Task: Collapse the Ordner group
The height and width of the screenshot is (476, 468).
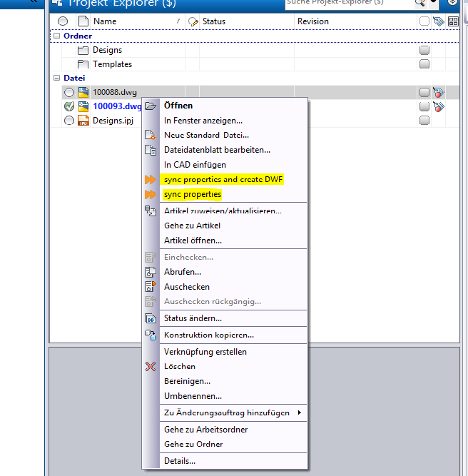Action: (x=56, y=36)
